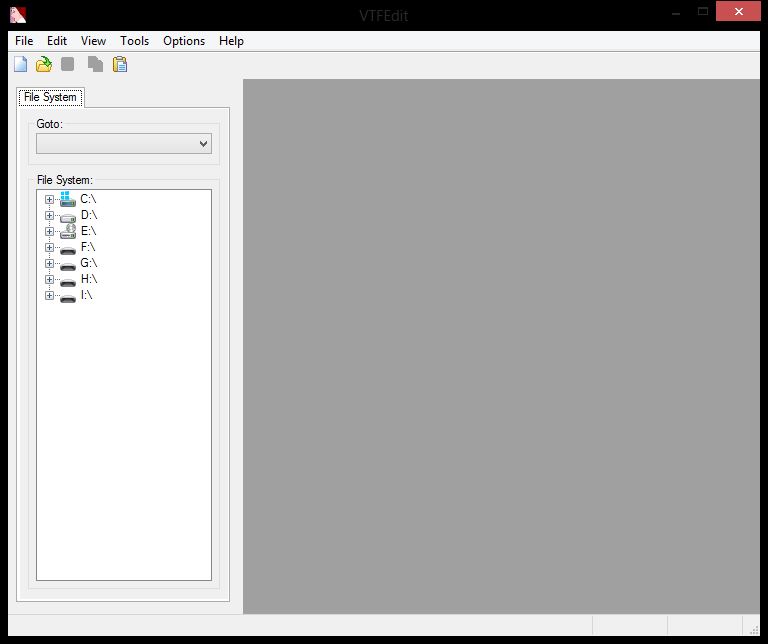Screen dimensions: 768x644
Task: Open the Tools menu
Action: pos(134,41)
